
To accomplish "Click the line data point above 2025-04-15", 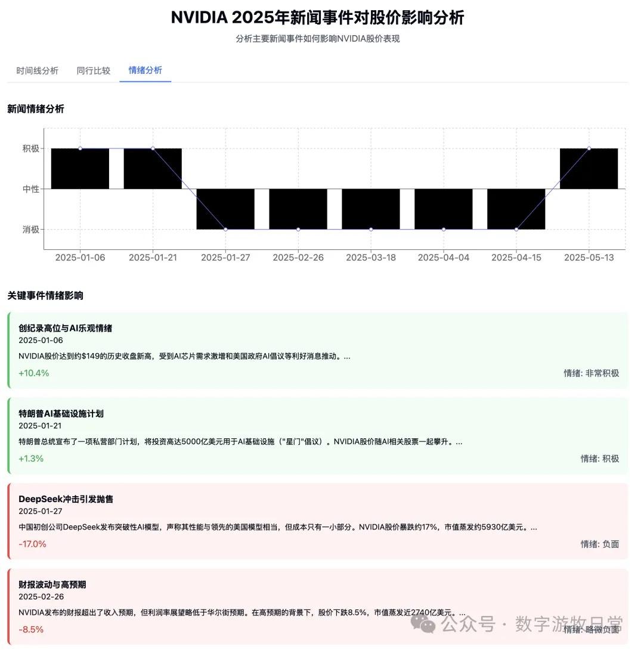I will (x=516, y=229).
